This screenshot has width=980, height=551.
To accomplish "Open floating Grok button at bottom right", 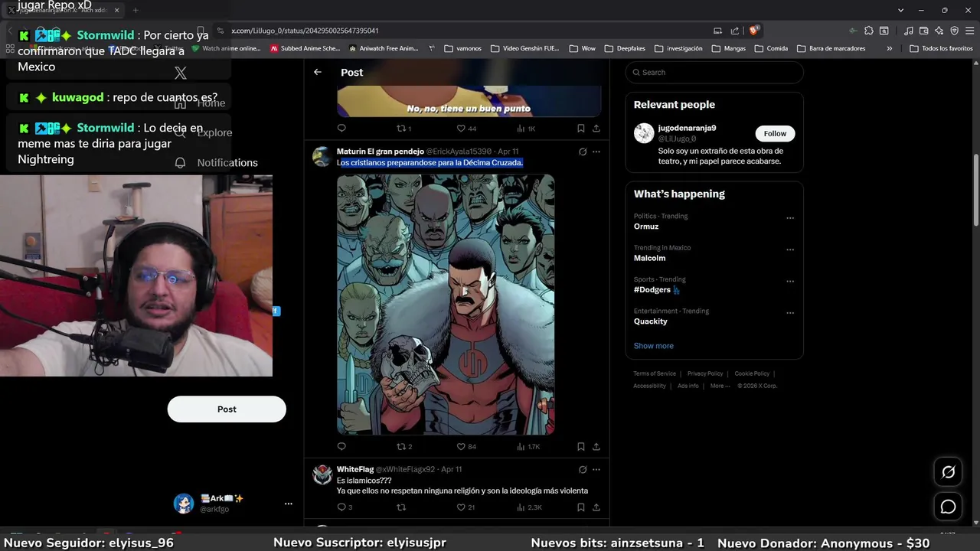I will (948, 472).
